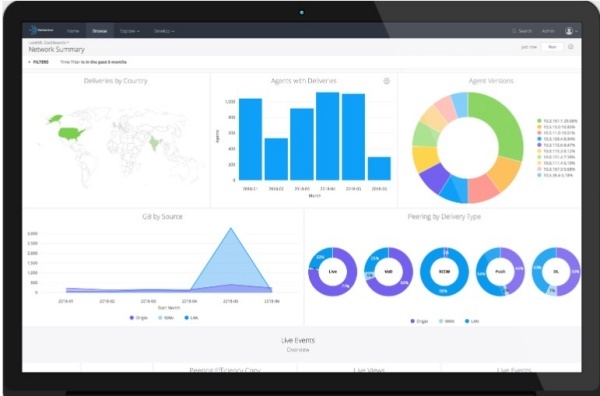Viewport: 600px width, 396px height.
Task: Open the Agents with Deliveries tile gear icon
Action: 386,81
